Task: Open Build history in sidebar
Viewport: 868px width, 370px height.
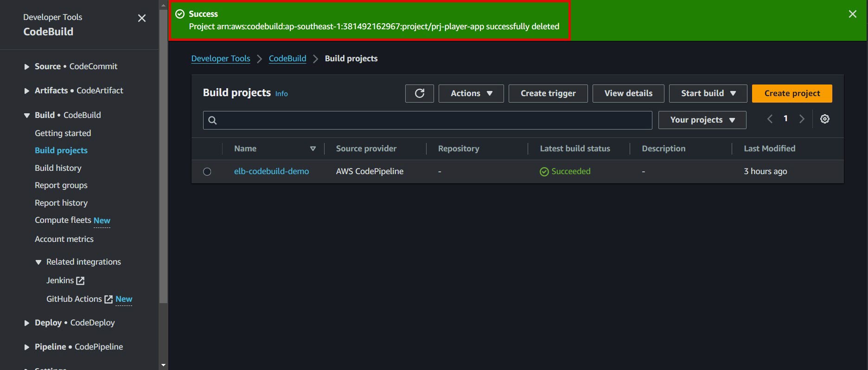Action: coord(58,168)
